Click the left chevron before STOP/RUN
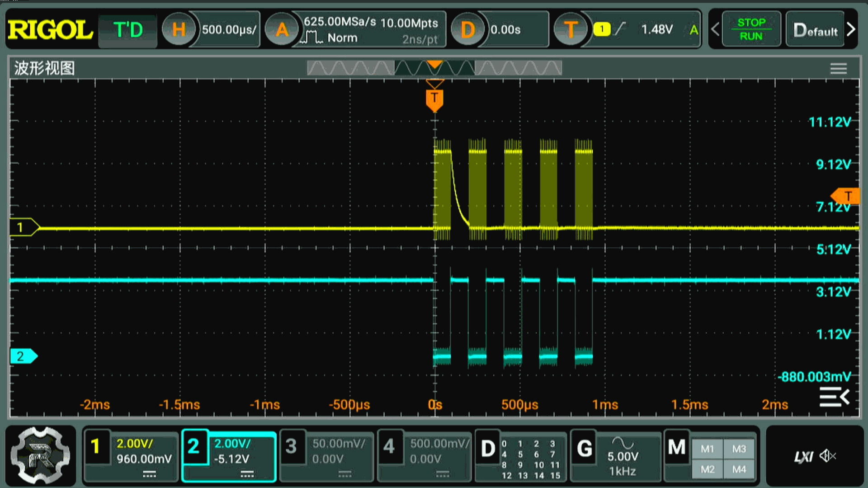 (715, 28)
